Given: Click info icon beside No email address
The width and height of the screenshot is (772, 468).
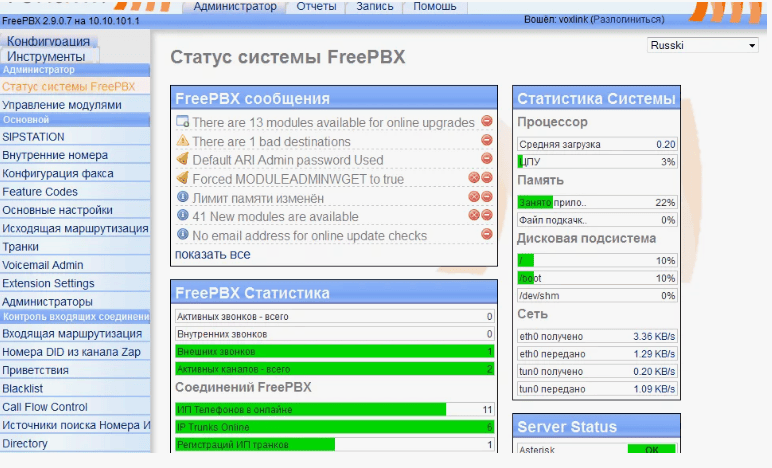Looking at the screenshot, I should click(183, 234).
